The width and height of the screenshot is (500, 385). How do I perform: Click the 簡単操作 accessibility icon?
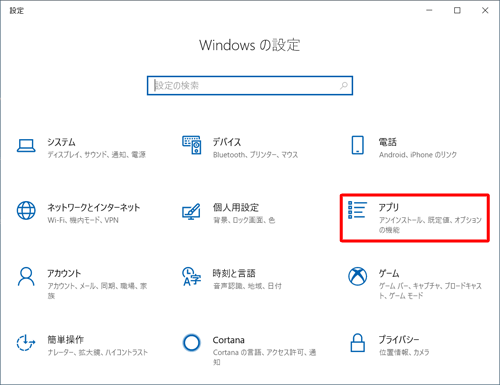coord(26,342)
